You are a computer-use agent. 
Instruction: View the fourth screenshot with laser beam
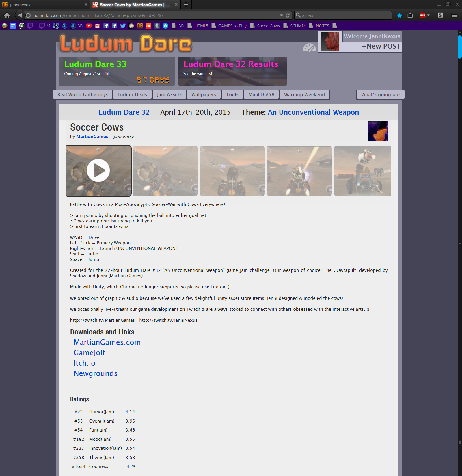point(299,171)
